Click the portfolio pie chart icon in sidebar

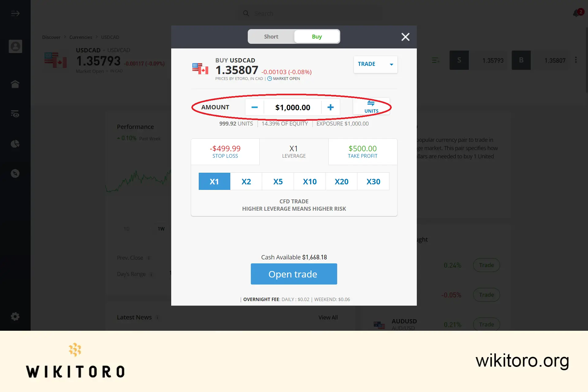click(x=15, y=144)
